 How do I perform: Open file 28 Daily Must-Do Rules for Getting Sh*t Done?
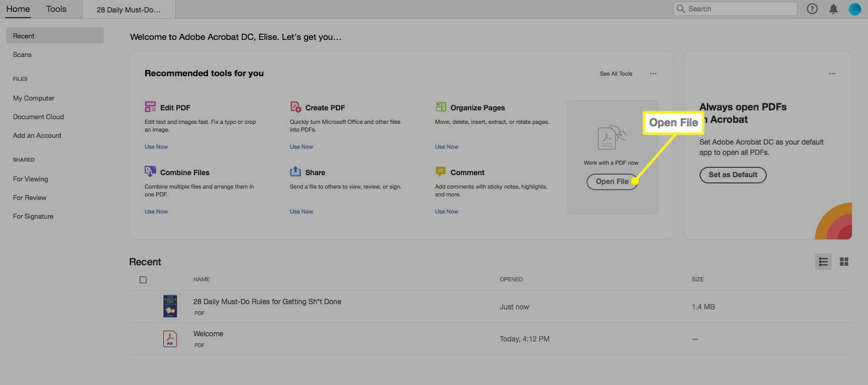click(267, 302)
